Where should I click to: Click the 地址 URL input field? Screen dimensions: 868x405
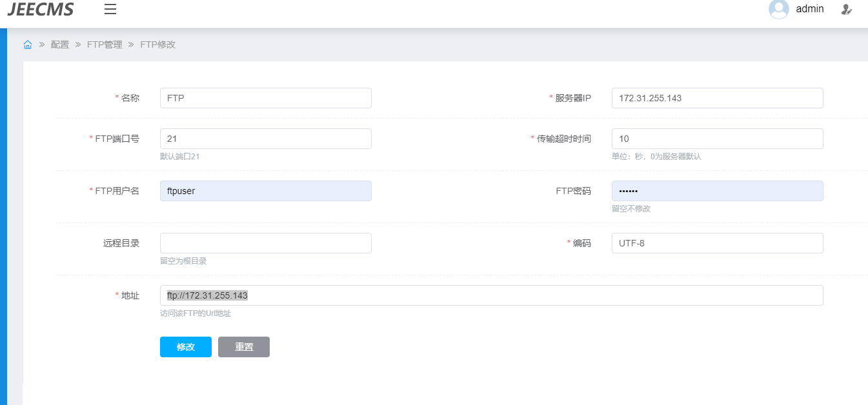pos(491,295)
